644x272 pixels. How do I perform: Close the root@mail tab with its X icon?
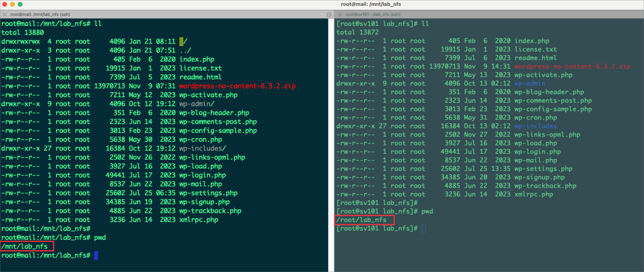(x=5, y=14)
